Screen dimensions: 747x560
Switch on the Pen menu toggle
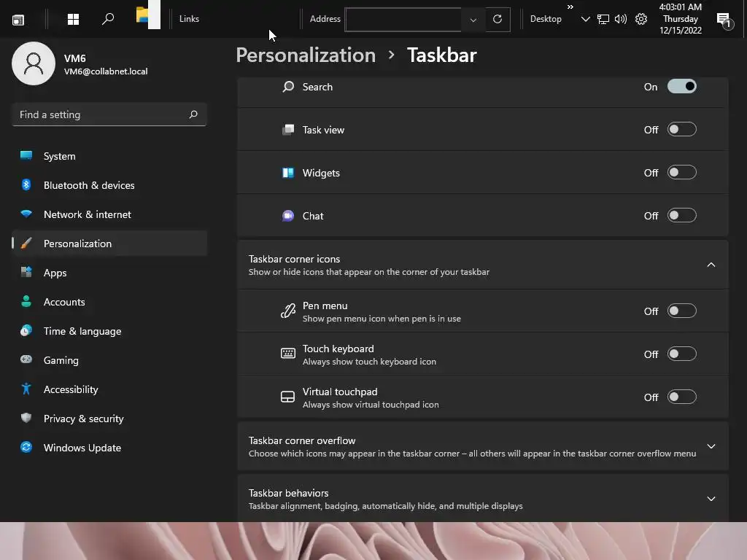(682, 311)
